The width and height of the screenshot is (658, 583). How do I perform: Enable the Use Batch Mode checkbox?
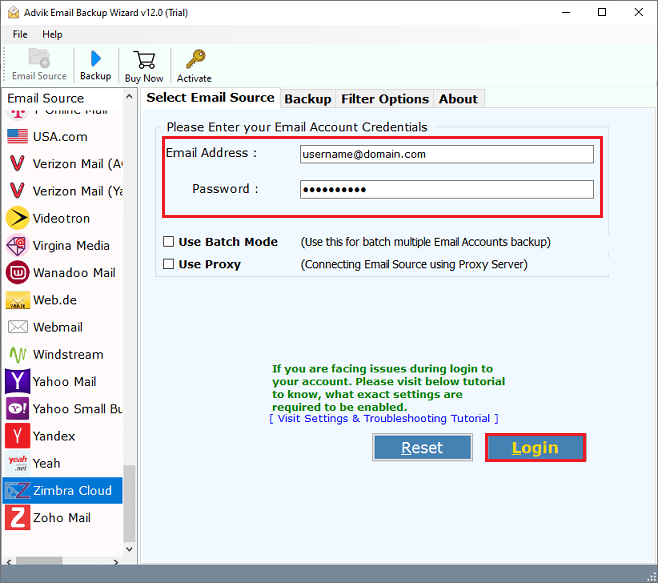168,241
